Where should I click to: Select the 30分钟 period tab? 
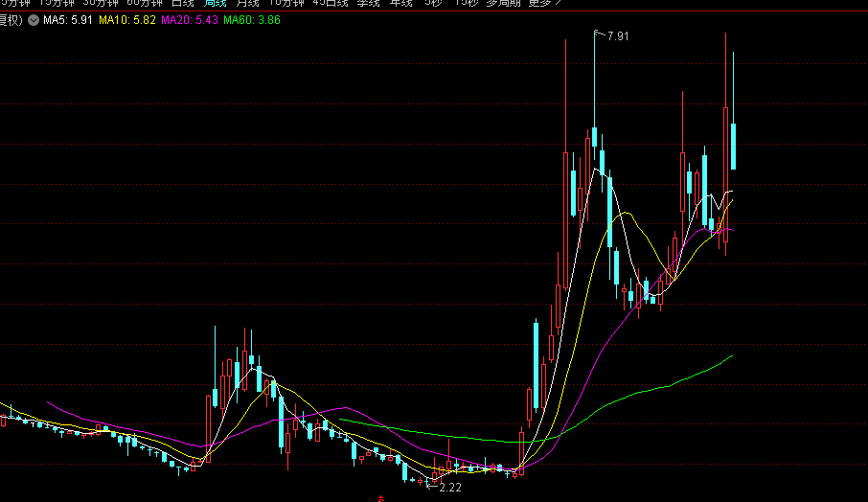tap(101, 3)
